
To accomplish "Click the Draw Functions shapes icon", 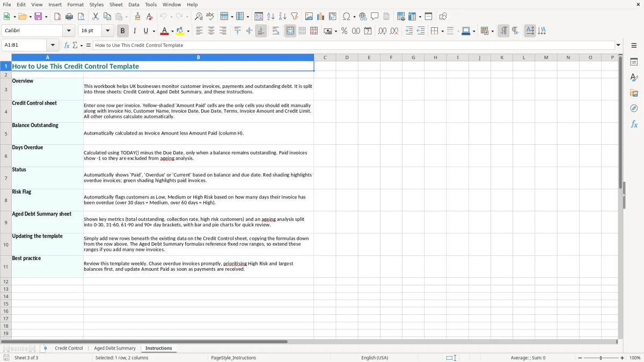I will click(x=443, y=17).
